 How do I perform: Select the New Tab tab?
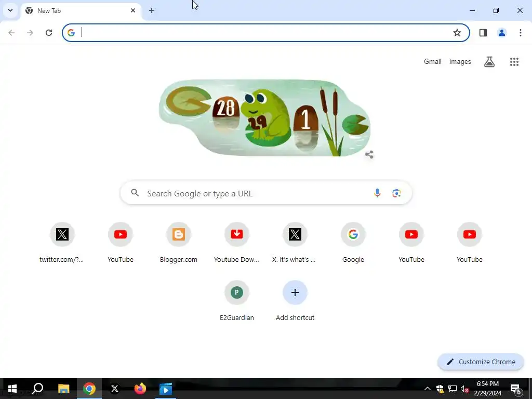coord(81,10)
